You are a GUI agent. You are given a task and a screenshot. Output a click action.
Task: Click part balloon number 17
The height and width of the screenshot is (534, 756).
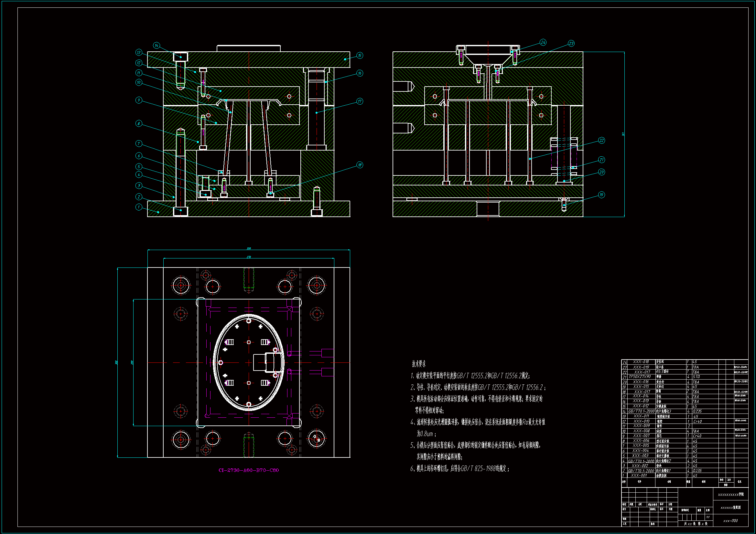[360, 101]
